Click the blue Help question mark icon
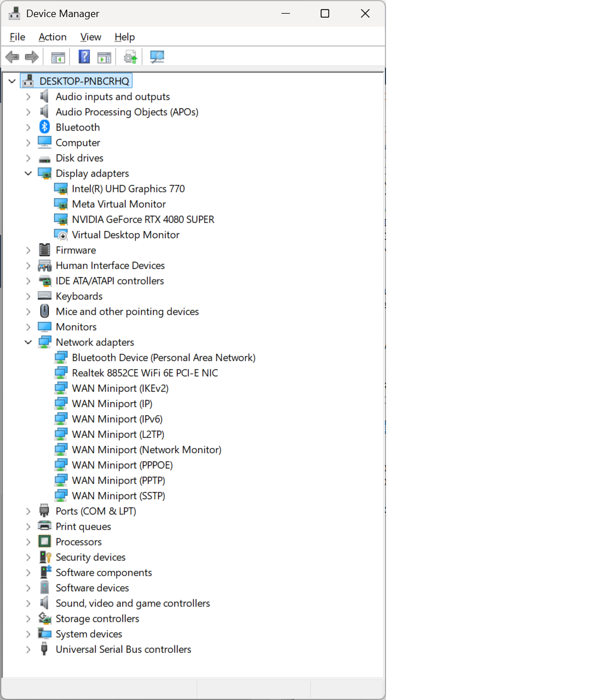The image size is (614, 700). (x=84, y=57)
